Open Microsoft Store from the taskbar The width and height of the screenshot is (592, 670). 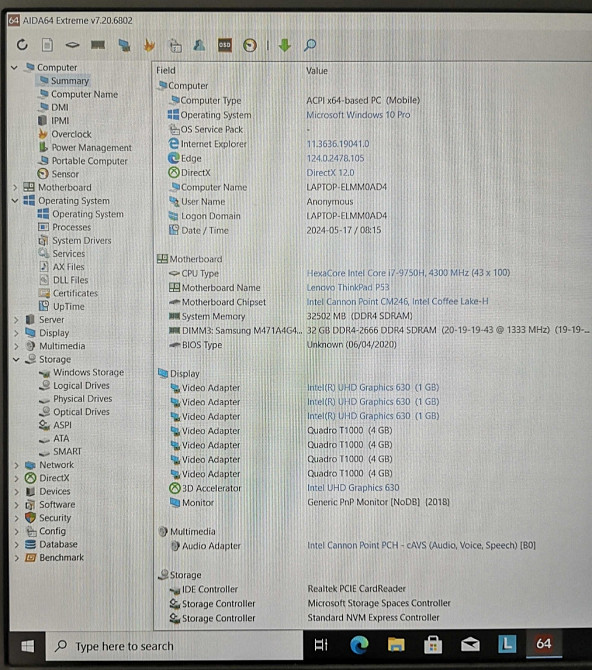pos(433,644)
